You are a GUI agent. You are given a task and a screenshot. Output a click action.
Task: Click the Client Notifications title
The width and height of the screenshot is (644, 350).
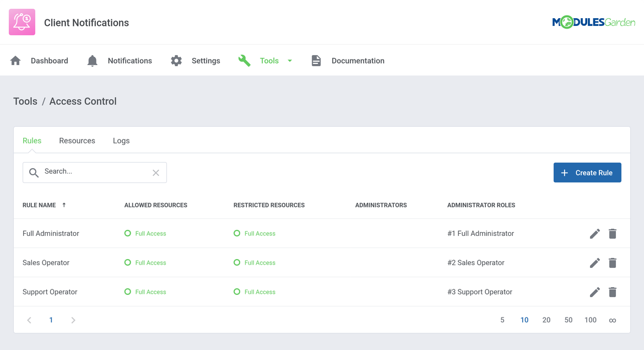click(x=86, y=23)
